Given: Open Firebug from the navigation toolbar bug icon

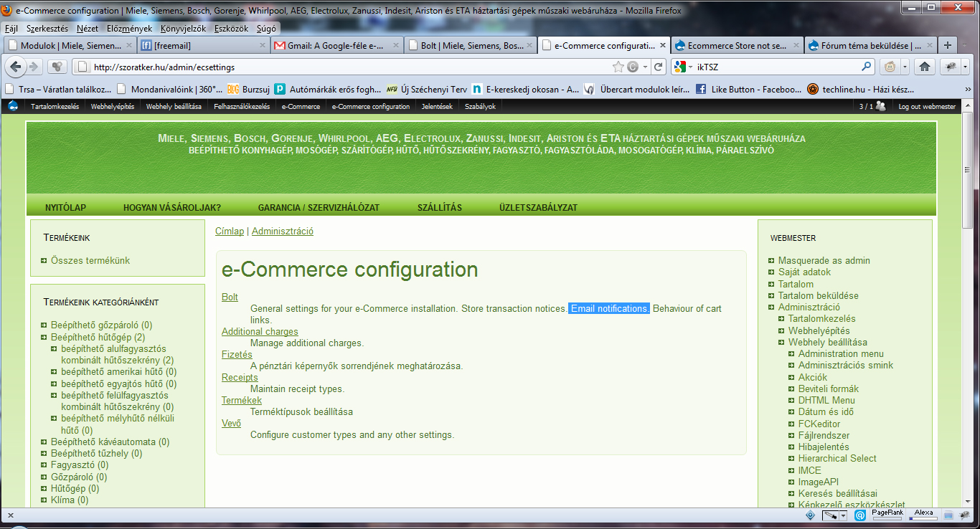Looking at the screenshot, I should (x=951, y=67).
